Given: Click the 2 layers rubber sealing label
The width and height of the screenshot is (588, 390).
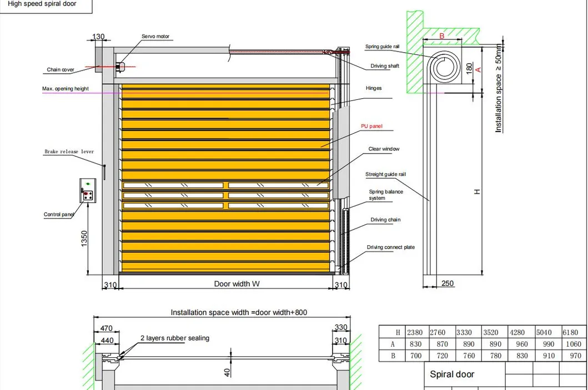Looking at the screenshot, I should (174, 338).
